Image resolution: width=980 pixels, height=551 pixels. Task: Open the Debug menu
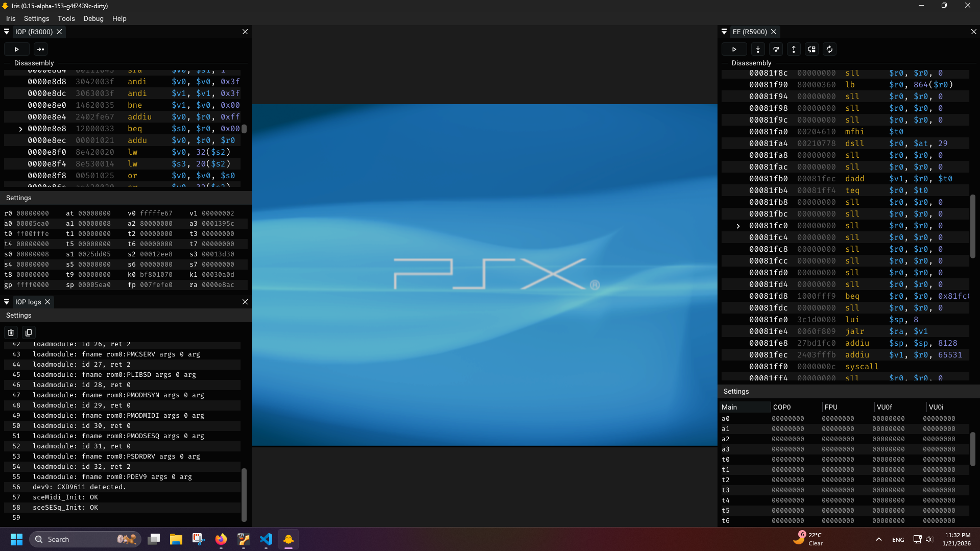pos(93,18)
